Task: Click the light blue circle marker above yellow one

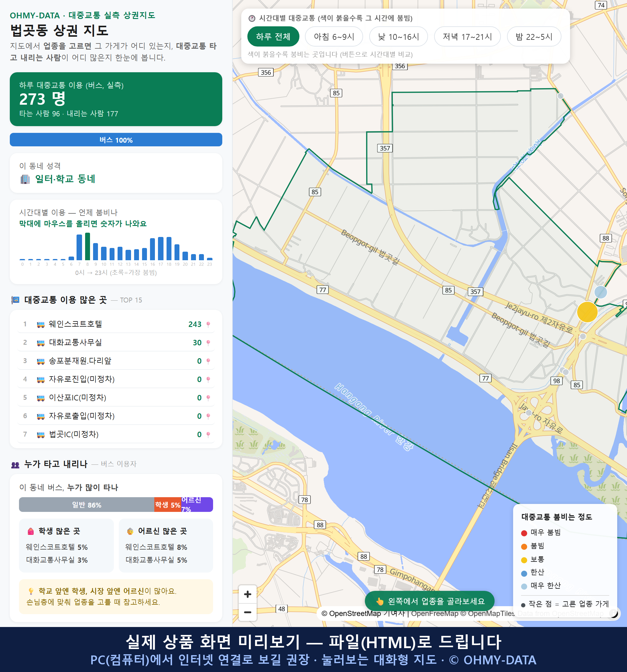Action: click(600, 292)
